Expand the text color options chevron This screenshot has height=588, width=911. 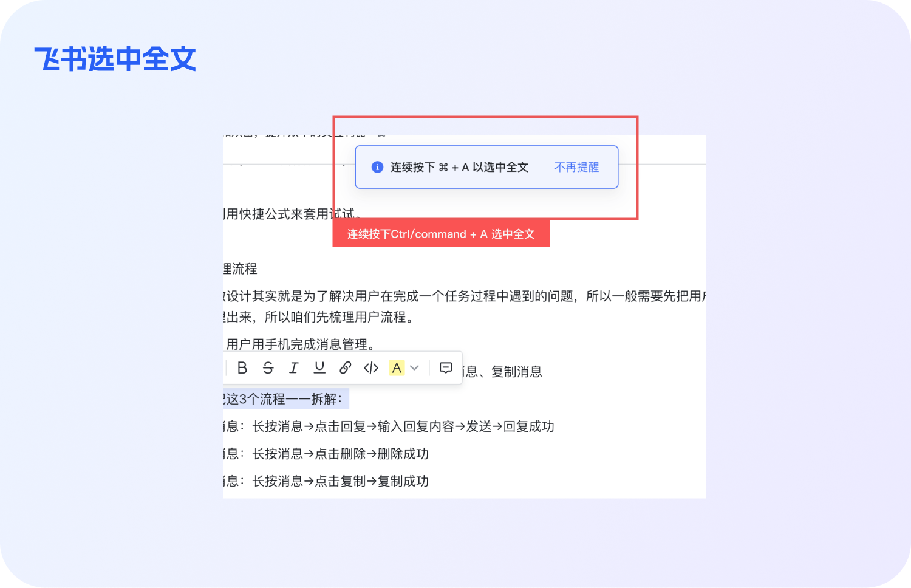415,367
